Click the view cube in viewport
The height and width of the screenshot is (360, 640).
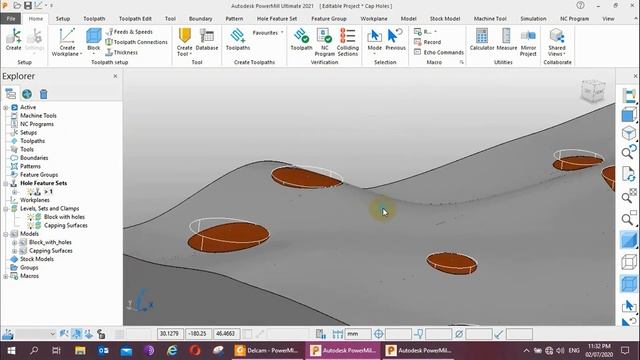pos(593,91)
